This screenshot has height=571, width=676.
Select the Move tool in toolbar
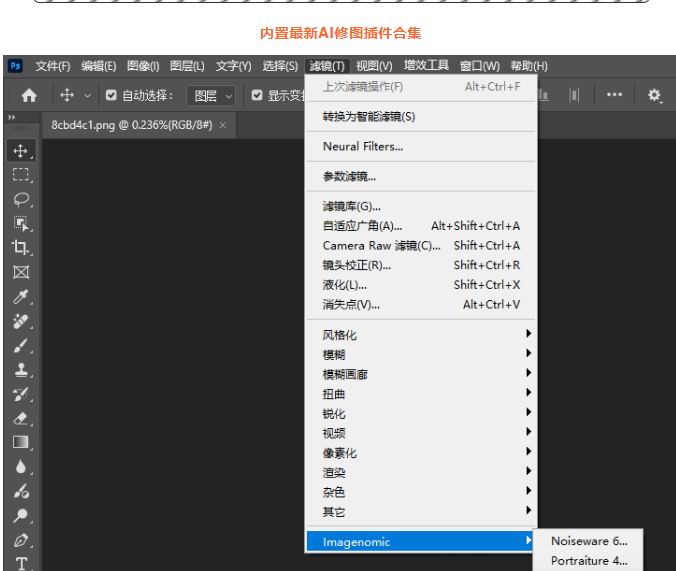(x=20, y=151)
